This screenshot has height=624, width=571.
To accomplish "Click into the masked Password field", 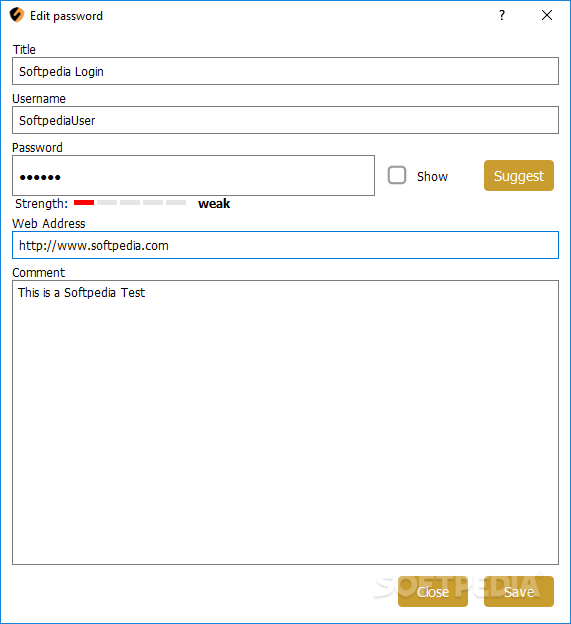I will [193, 176].
